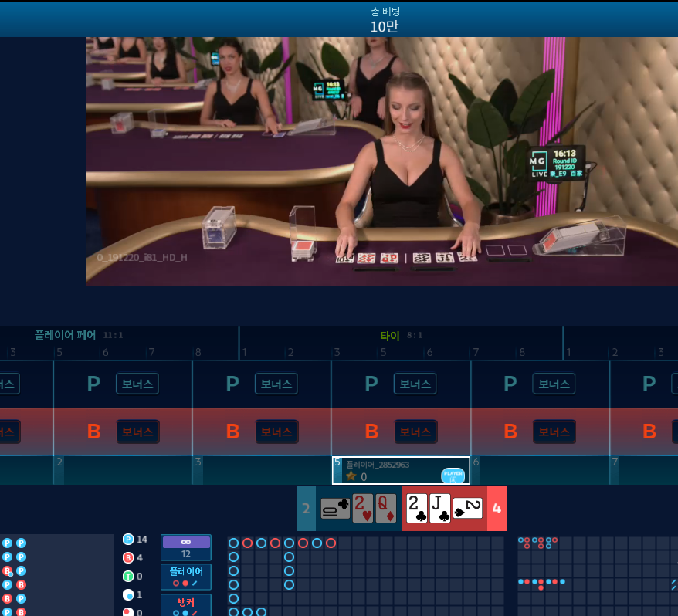Click Player 보너스 button above seat 2
678x616 pixels.
137,384
